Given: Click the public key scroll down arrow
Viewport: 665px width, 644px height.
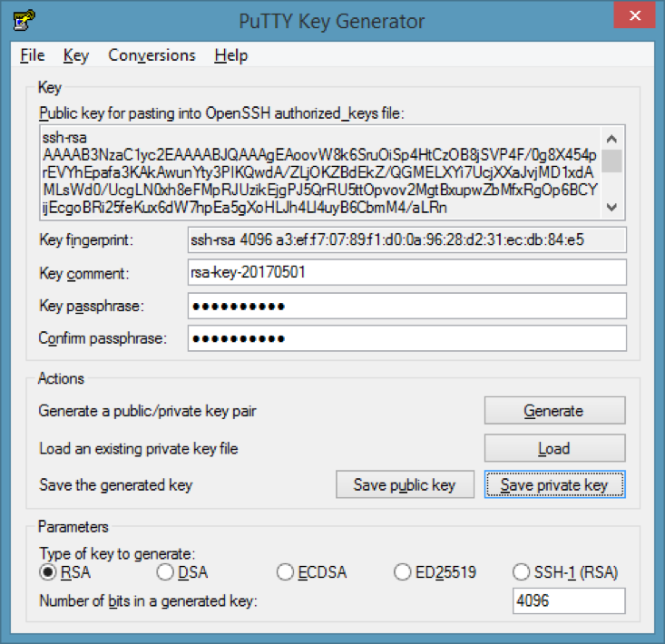Looking at the screenshot, I should [x=611, y=208].
